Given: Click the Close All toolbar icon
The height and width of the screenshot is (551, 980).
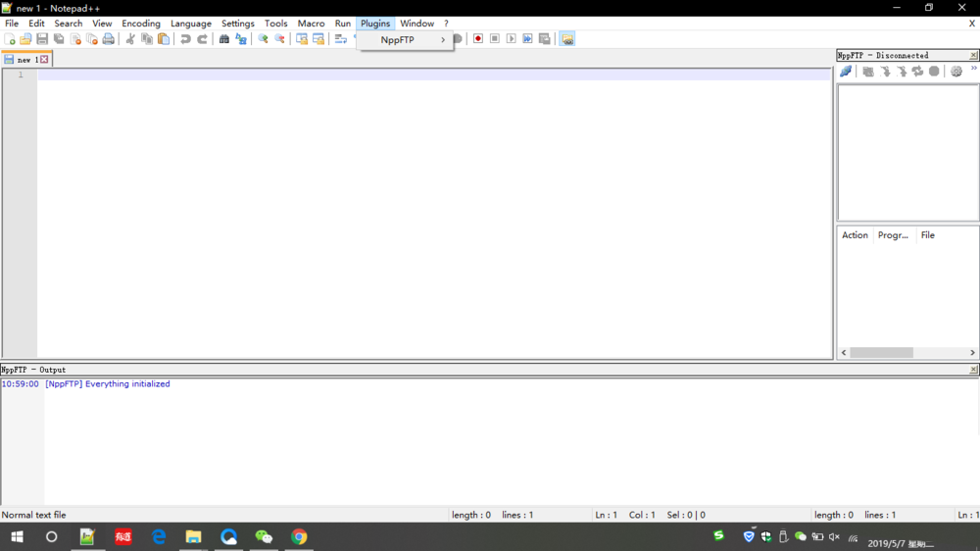Looking at the screenshot, I should tap(92, 39).
